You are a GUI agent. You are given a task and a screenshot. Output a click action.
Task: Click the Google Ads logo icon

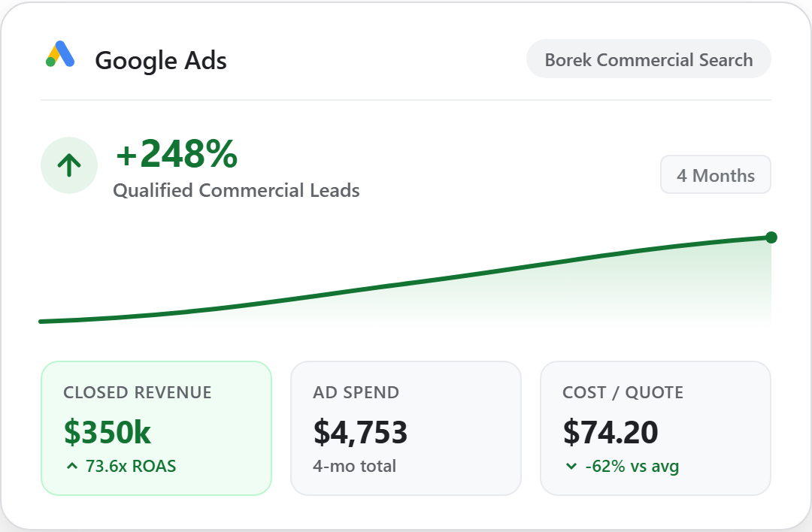tap(61, 54)
